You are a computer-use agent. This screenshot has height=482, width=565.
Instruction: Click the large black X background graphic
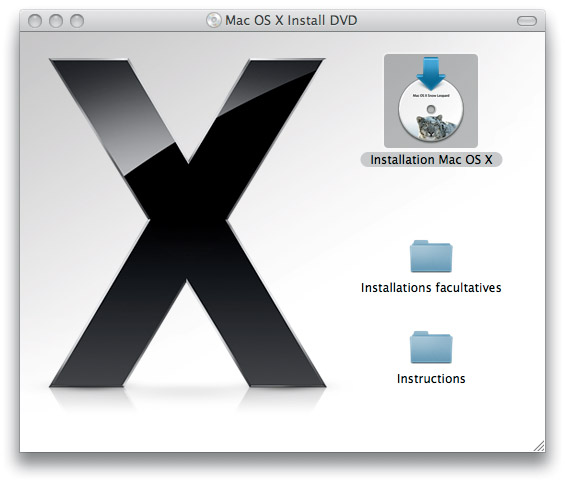point(187,223)
